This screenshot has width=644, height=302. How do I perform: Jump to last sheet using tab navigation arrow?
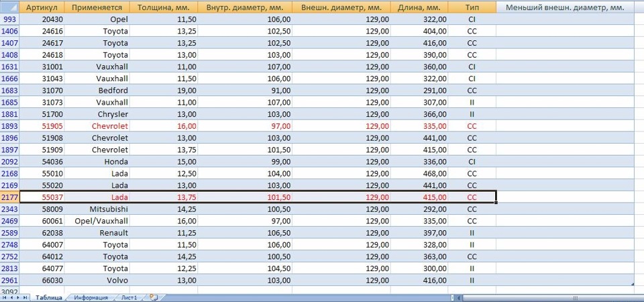(25, 297)
